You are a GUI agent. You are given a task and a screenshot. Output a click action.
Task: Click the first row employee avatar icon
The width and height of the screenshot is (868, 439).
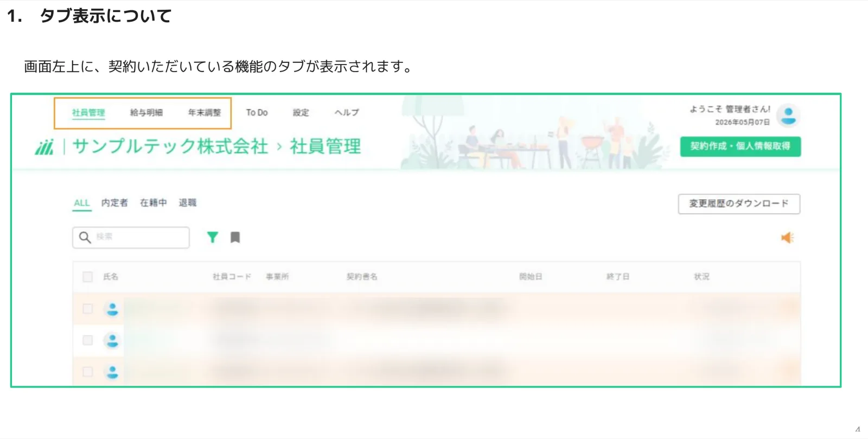(x=112, y=309)
